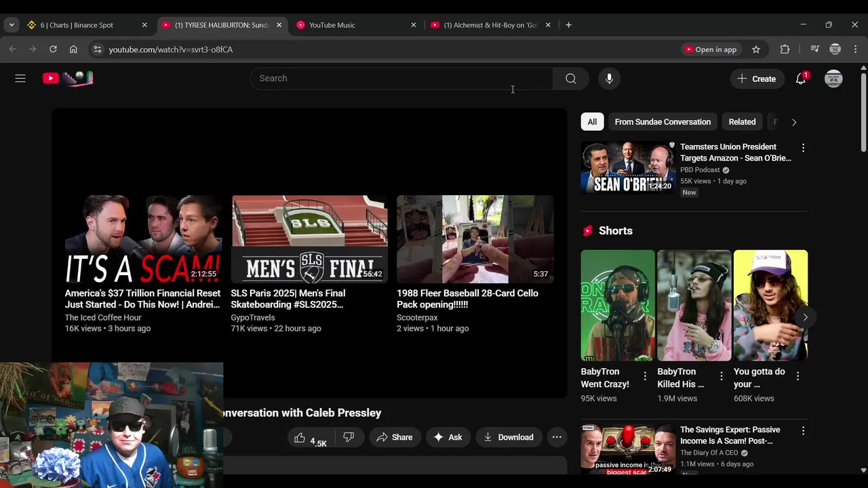868x488 pixels.
Task: Open BabyTron Went Crazy short thumbnail
Action: [x=618, y=306]
